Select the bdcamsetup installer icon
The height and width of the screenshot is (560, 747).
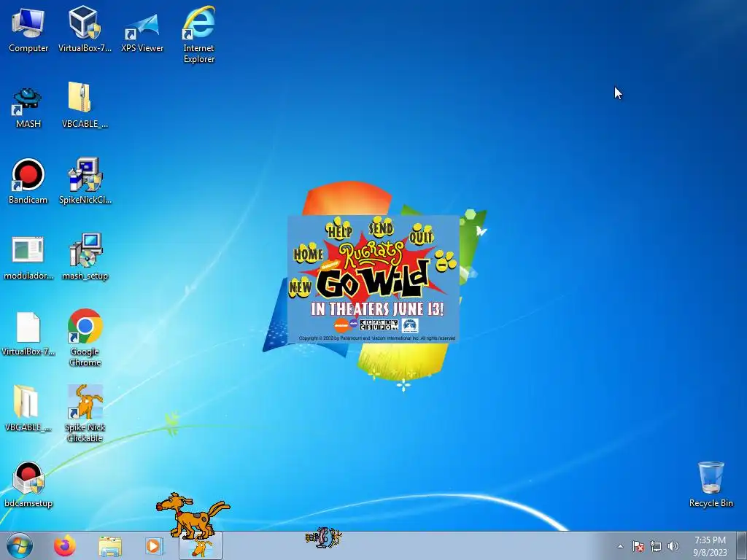click(28, 485)
